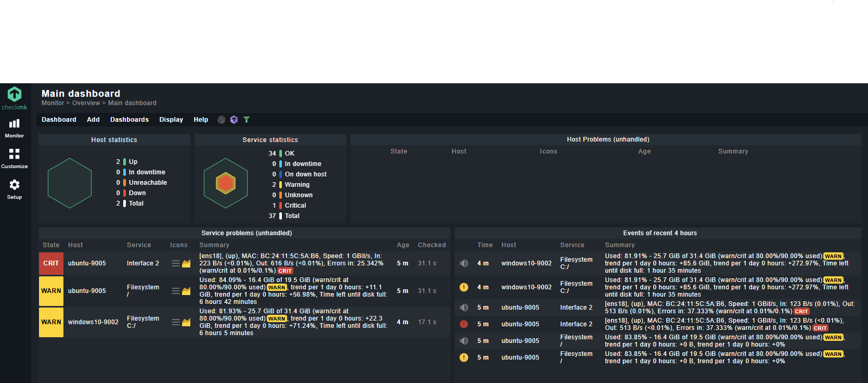This screenshot has height=383, width=868.
Task: Open the Dashboards menu
Action: (x=129, y=120)
